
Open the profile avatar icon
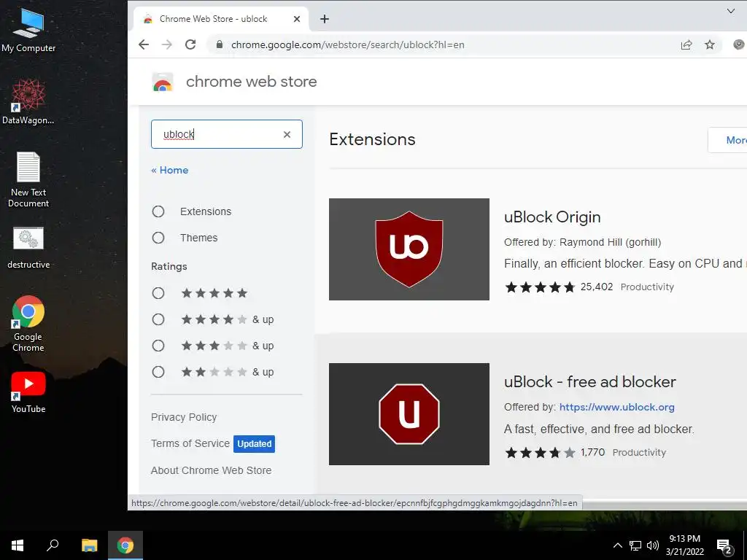click(740, 44)
